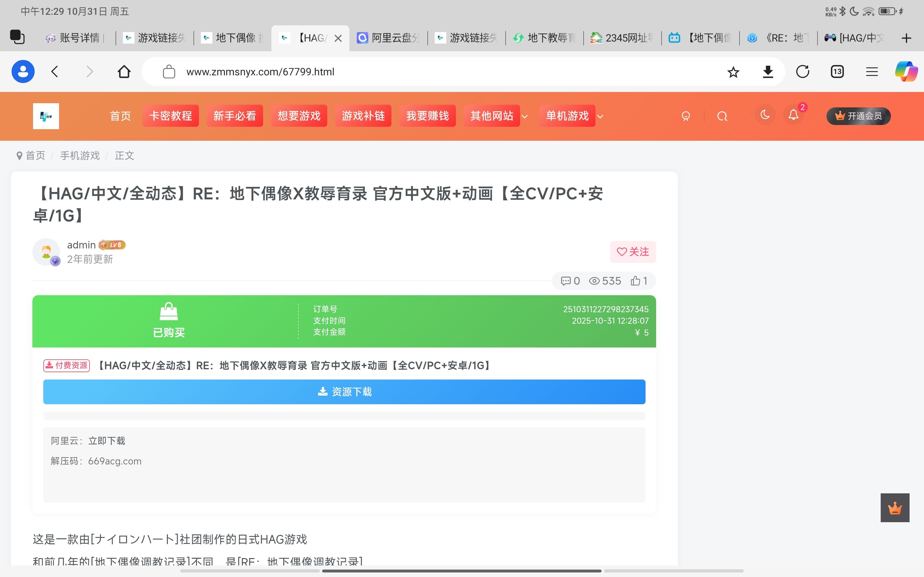Open browser downloads
924x577 pixels.
click(767, 71)
